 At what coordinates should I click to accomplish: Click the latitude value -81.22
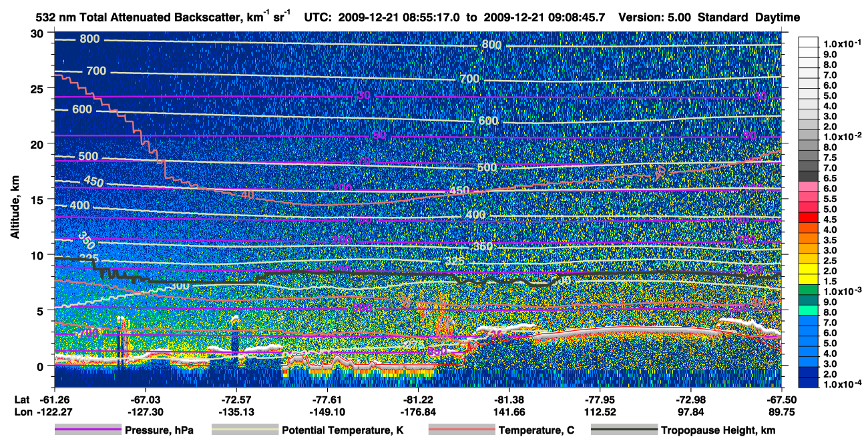pyautogui.click(x=418, y=400)
